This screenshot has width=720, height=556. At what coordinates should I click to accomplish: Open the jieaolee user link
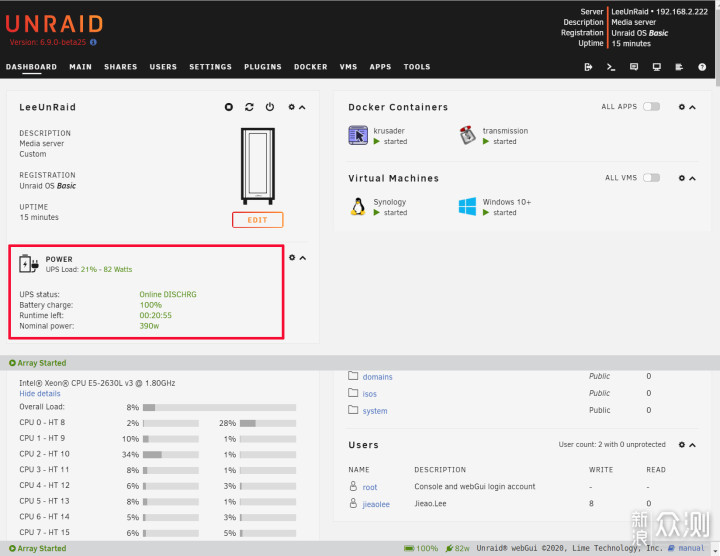[376, 504]
